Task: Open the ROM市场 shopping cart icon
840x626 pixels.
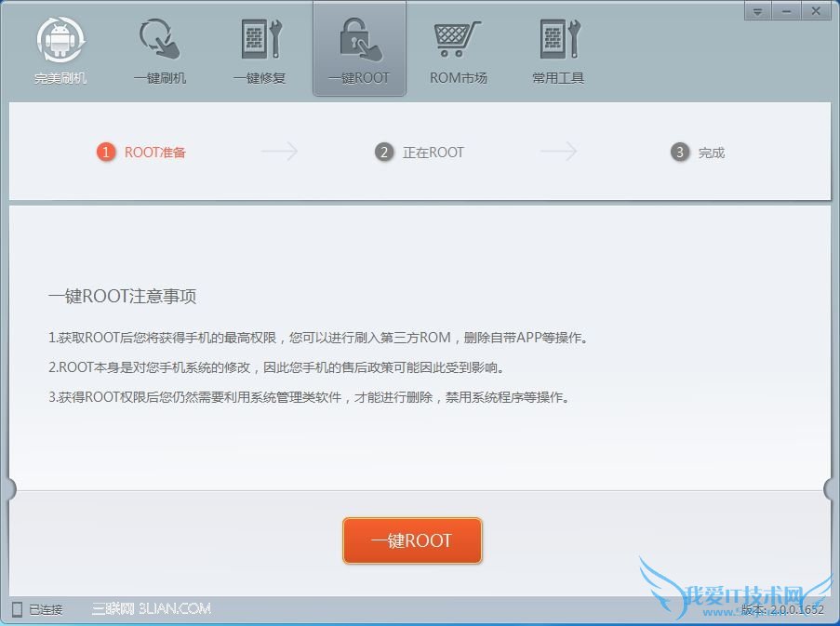Action: click(457, 39)
